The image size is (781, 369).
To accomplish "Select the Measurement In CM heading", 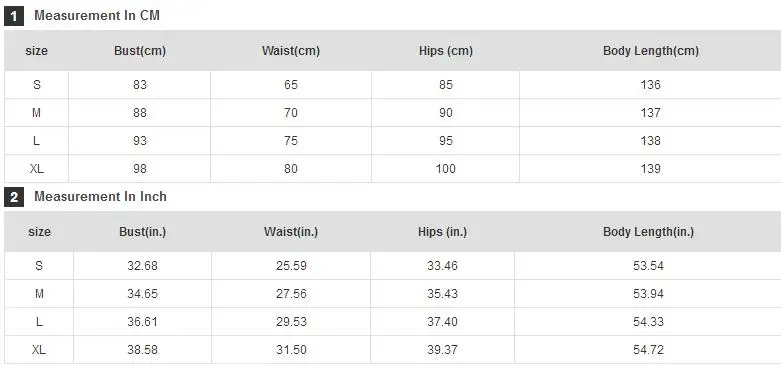I will tap(97, 15).
